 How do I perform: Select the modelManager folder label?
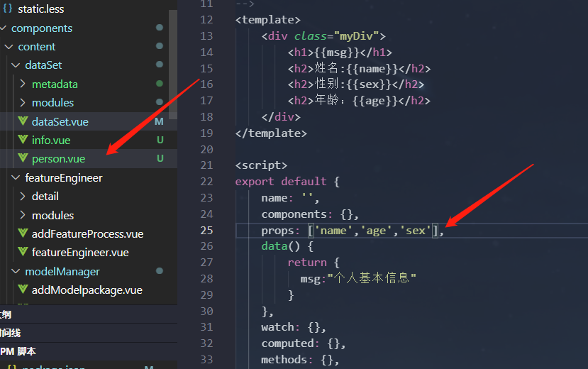pyautogui.click(x=62, y=272)
